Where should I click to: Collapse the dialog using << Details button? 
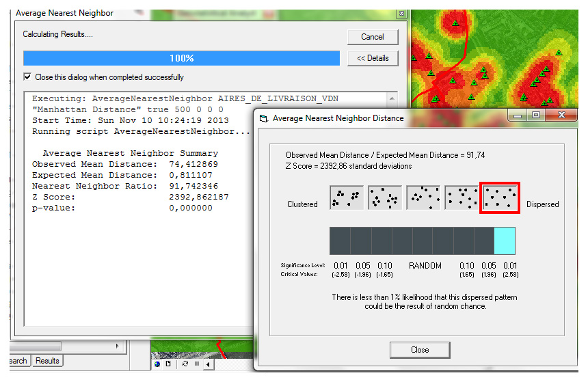[x=373, y=58]
